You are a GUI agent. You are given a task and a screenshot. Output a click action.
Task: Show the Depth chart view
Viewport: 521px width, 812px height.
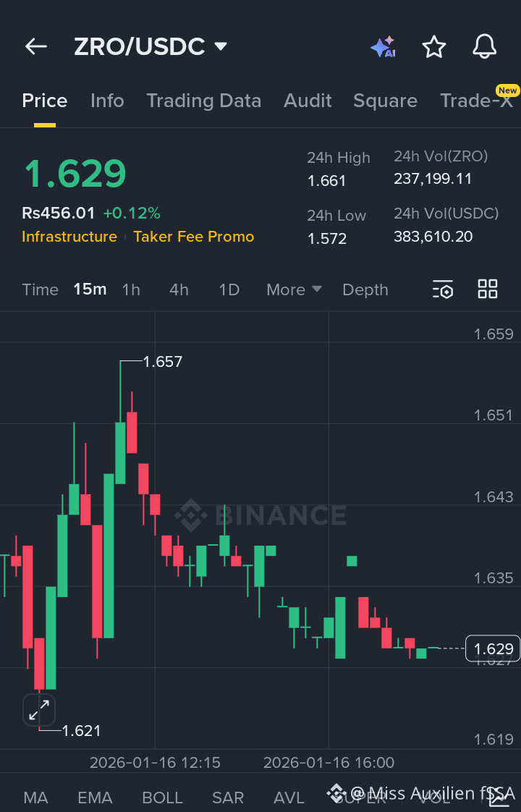[365, 289]
